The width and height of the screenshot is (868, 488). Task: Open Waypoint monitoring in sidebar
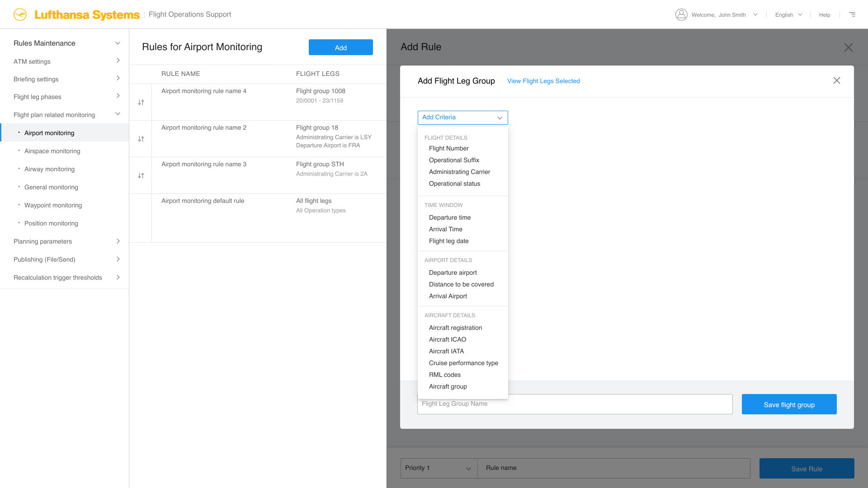tap(53, 205)
